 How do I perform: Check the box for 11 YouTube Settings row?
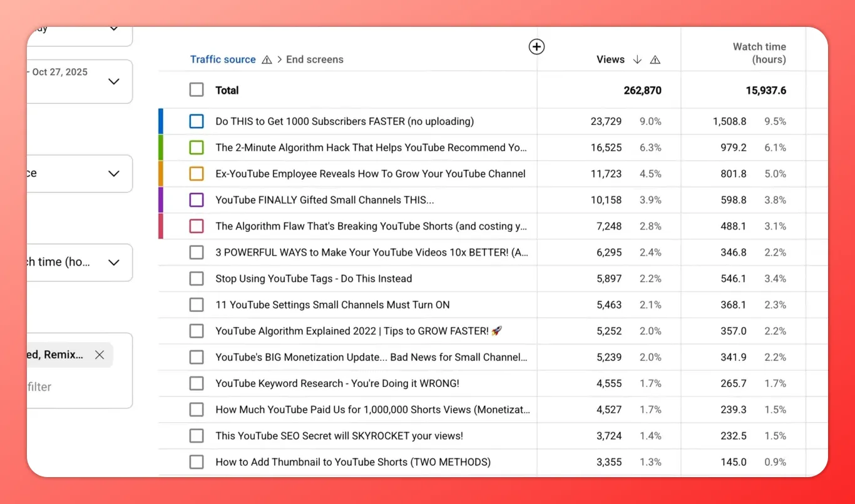197,305
